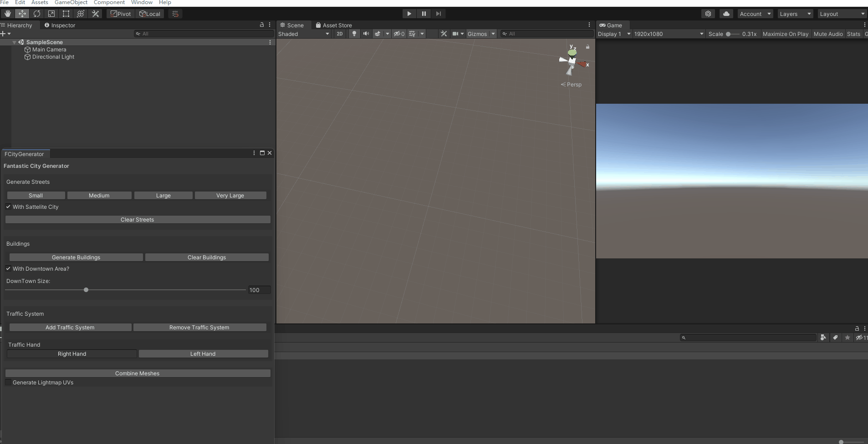Screen dimensions: 868x444
Task: Open the Window menu
Action: coord(142,3)
